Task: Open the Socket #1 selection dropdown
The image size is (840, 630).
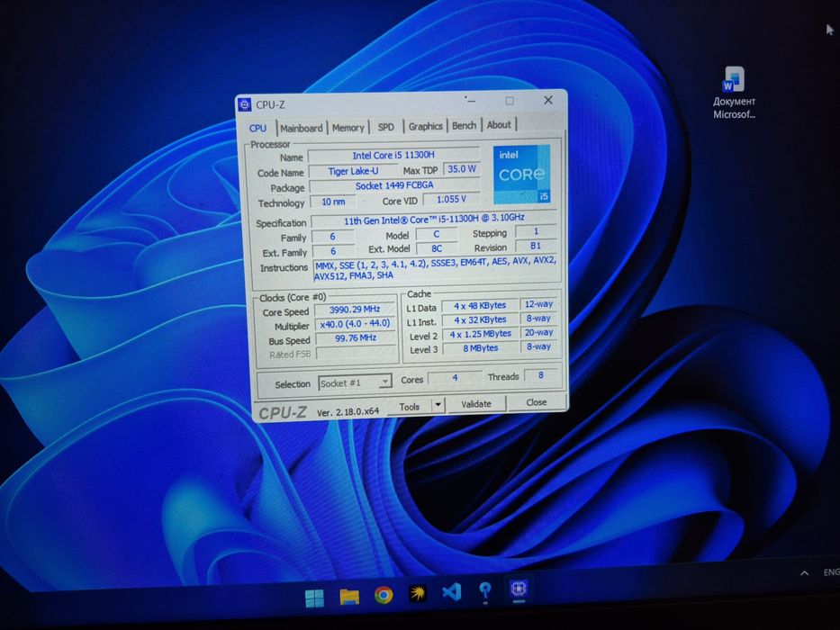Action: 356,382
